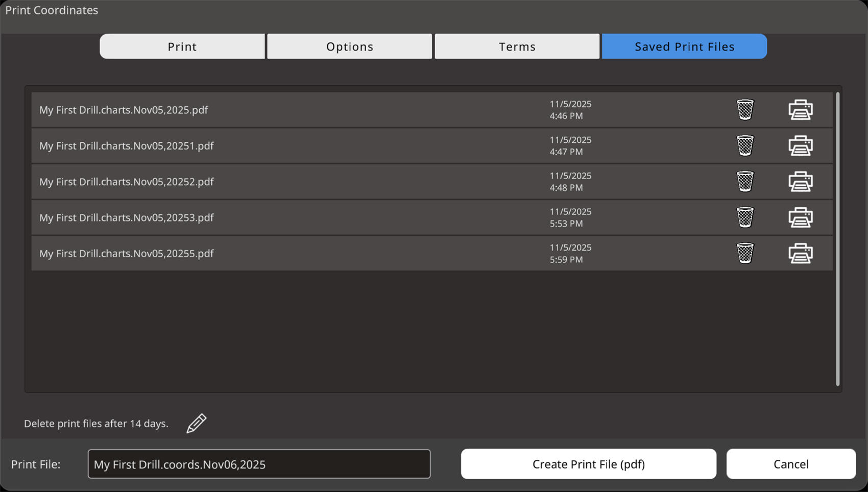Click printer icon for Nov05,20251.pdf
This screenshot has width=868, height=492.
point(800,145)
